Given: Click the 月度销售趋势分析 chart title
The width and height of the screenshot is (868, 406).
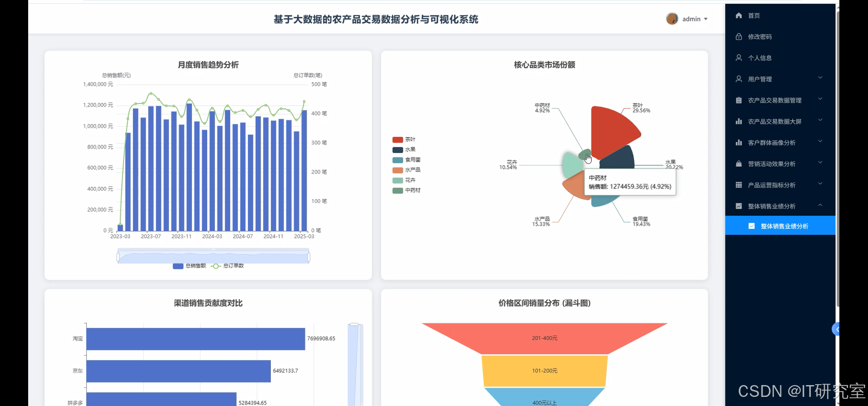Looking at the screenshot, I should click(208, 65).
